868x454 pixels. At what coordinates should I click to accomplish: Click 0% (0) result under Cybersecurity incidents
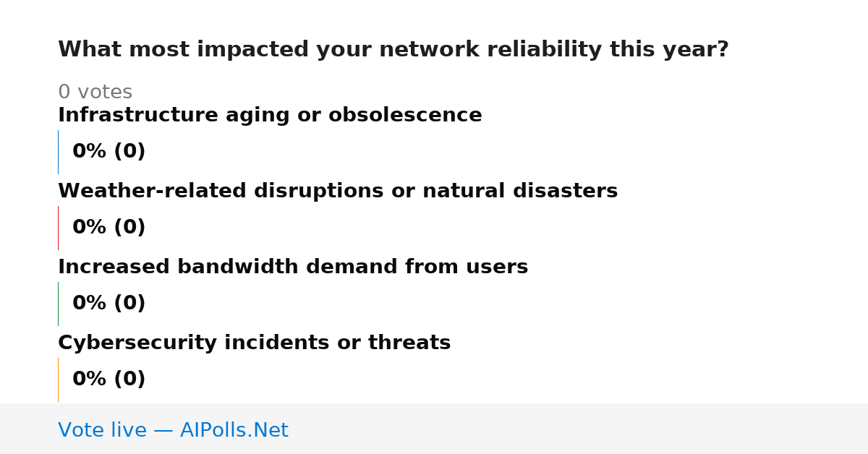click(109, 380)
